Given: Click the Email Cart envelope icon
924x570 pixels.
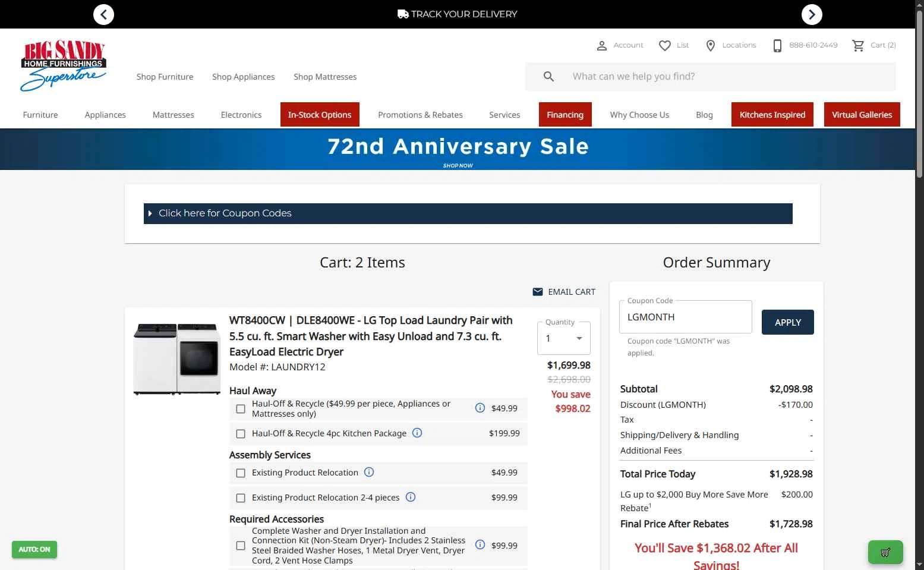Looking at the screenshot, I should [x=538, y=292].
